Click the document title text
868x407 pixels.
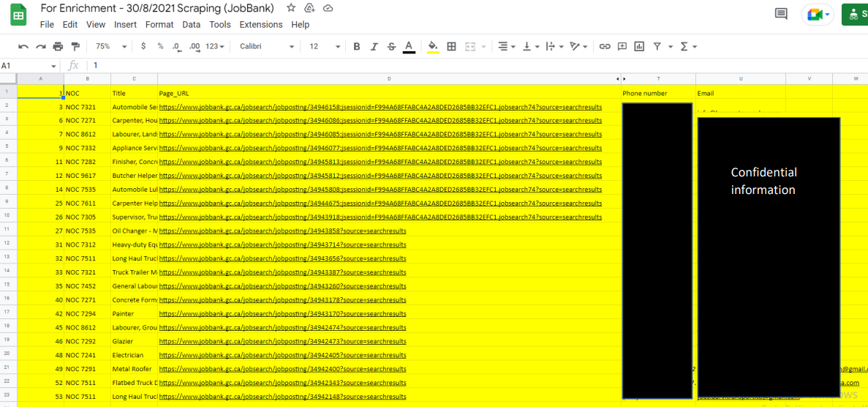tap(157, 8)
